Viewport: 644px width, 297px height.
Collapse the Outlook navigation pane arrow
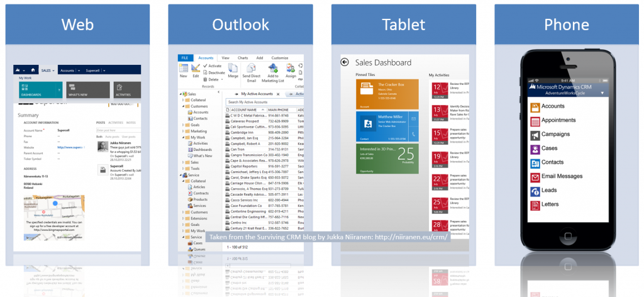tap(218, 93)
